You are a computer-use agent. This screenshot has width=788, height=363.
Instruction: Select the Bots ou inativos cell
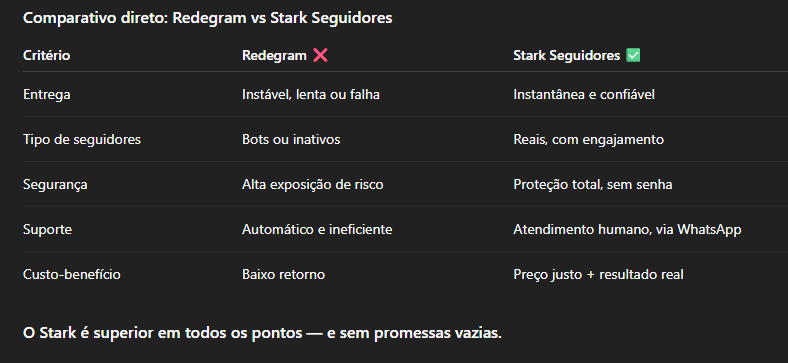291,139
